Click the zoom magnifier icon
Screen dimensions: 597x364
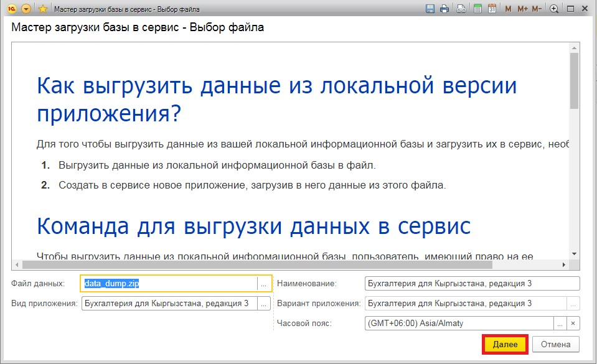[x=554, y=9]
